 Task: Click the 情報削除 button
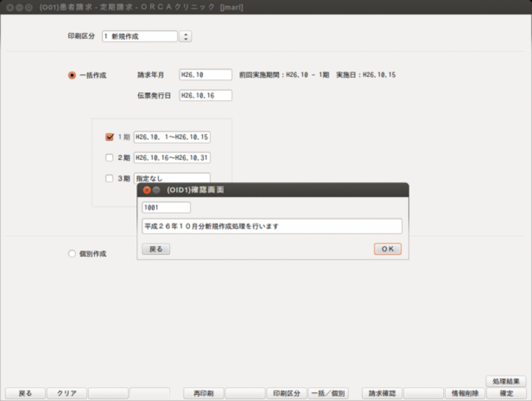[x=465, y=393]
